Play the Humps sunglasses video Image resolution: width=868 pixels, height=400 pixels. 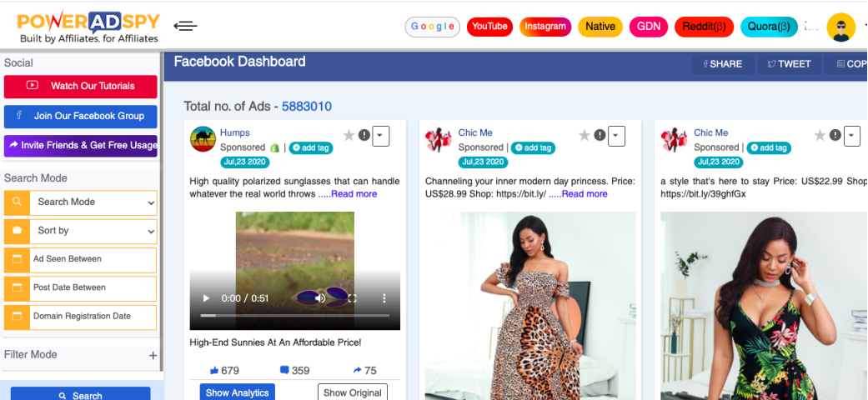pos(207,298)
